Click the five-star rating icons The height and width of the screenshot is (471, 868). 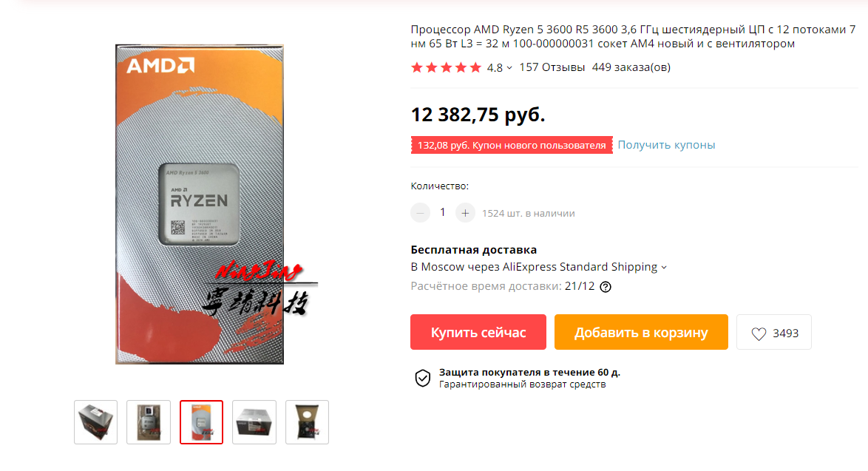click(446, 67)
